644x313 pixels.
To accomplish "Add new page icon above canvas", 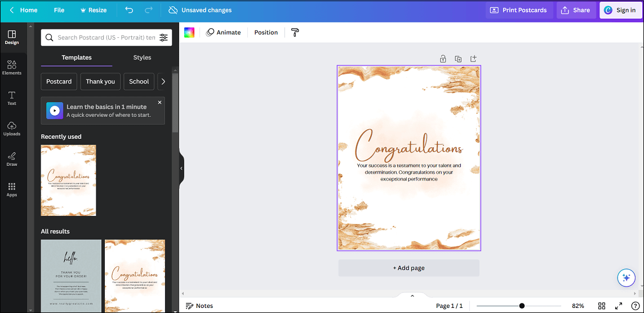I will (x=473, y=59).
